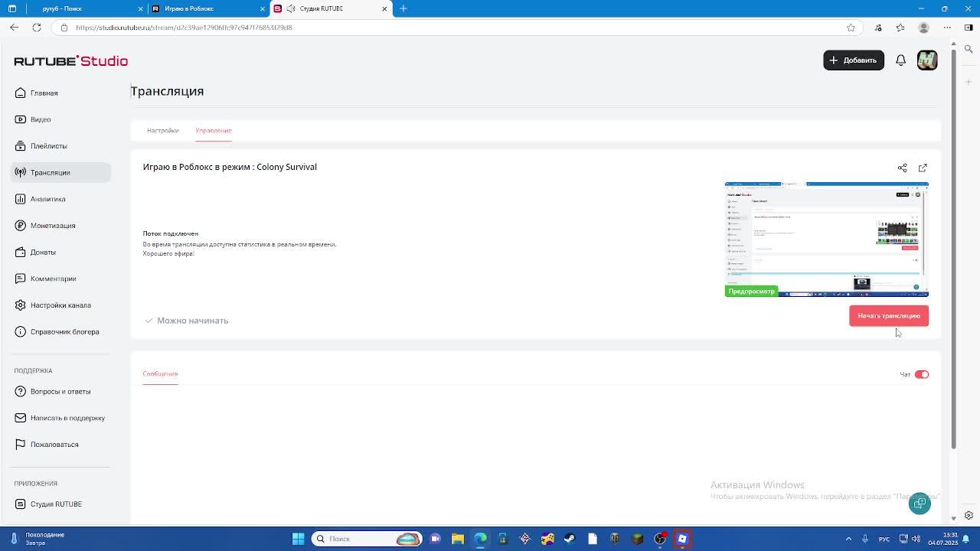
Task: Open stream in new window icon
Action: pos(923,168)
